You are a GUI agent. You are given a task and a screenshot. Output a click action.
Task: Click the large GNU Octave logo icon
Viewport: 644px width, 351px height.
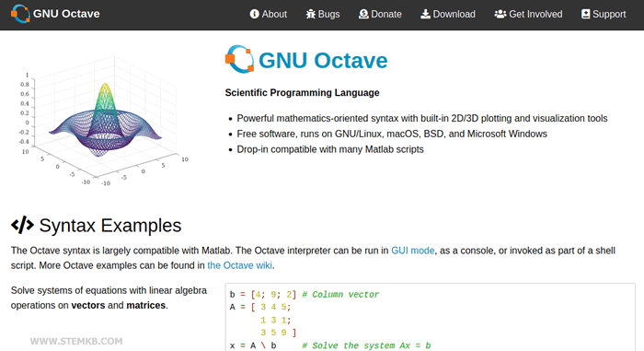click(x=239, y=59)
